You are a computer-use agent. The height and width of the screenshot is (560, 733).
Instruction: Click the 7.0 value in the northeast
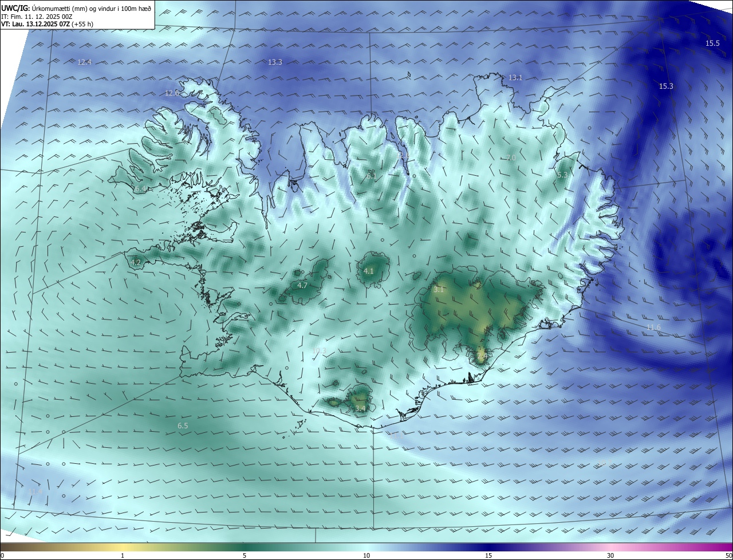coord(511,158)
